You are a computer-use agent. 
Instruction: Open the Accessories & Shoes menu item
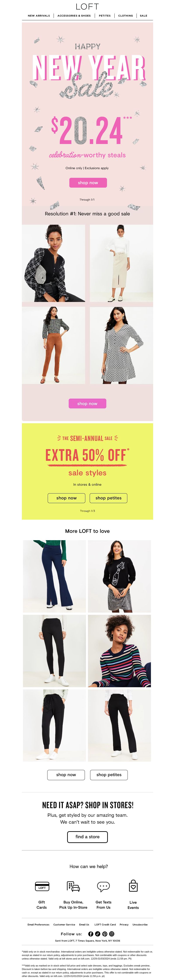[74, 15]
